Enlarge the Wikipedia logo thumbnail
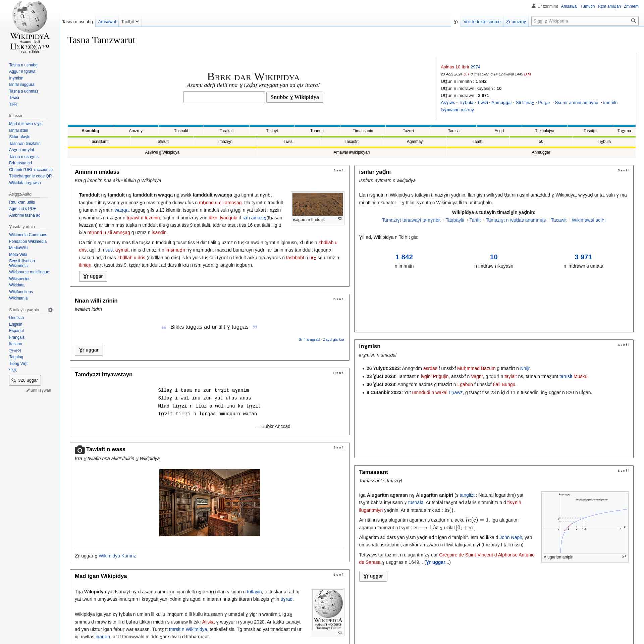644x644 pixels. tap(339, 633)
